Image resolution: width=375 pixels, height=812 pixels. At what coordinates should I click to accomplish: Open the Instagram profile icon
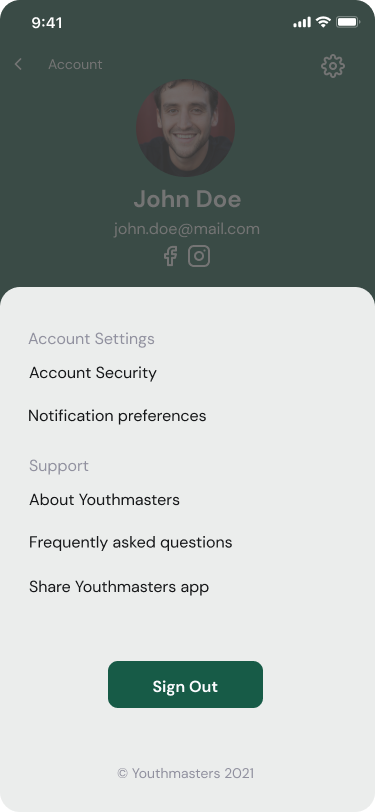(x=199, y=256)
